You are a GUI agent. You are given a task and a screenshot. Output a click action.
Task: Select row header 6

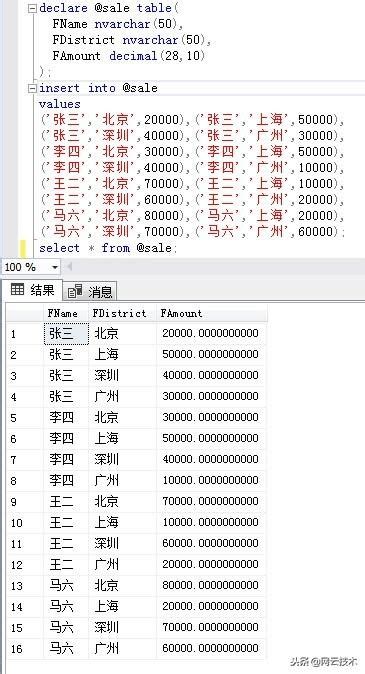[25, 438]
